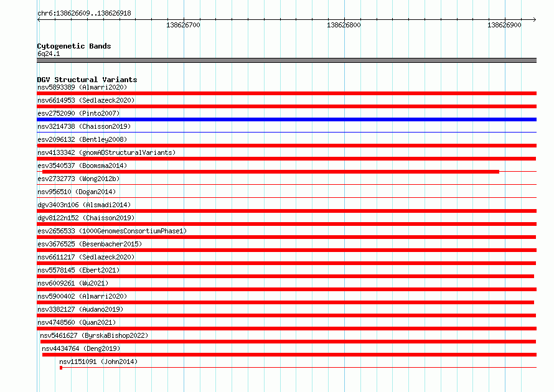
Task: Click the thick red bar of esv3540537
Action: (x=271, y=172)
